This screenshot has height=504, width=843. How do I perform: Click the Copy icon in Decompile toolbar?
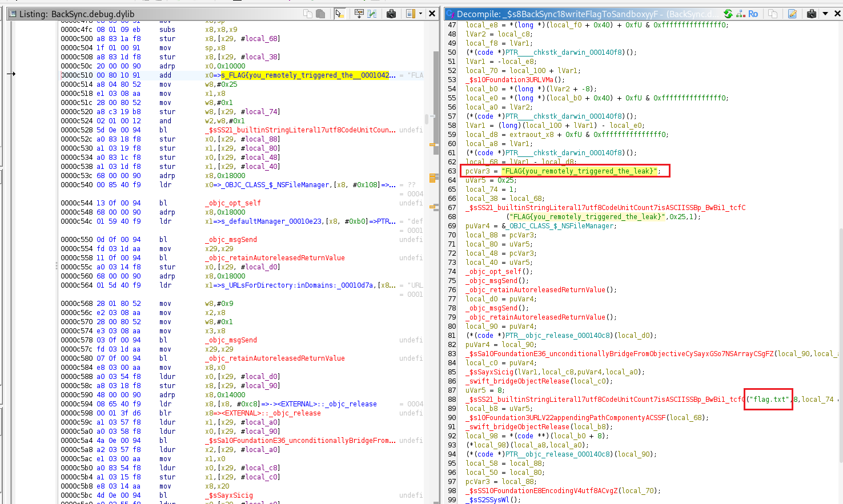773,14
